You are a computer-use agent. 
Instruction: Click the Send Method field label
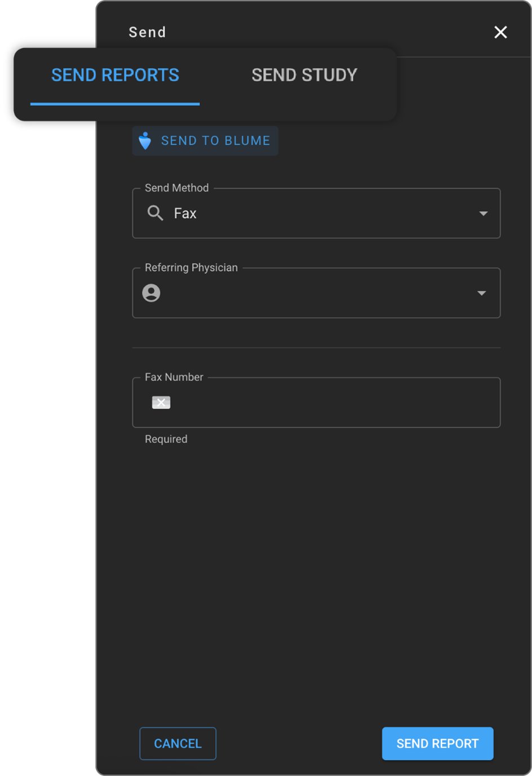click(176, 188)
